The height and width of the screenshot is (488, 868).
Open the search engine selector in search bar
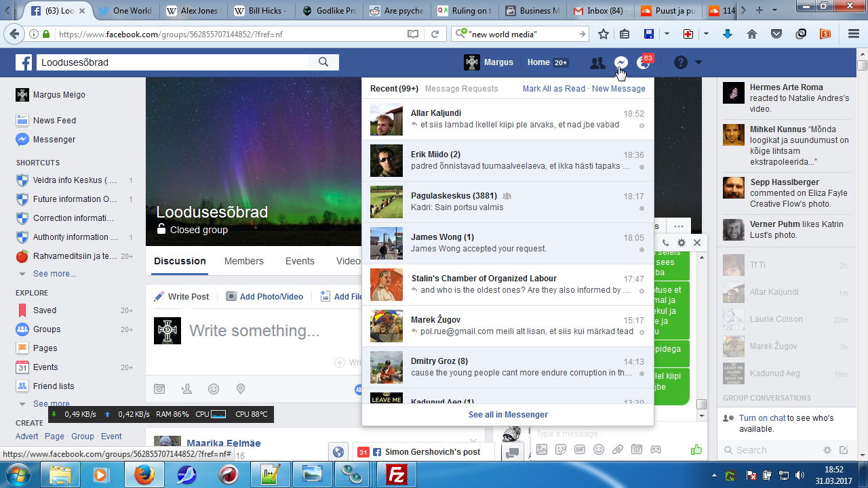462,34
